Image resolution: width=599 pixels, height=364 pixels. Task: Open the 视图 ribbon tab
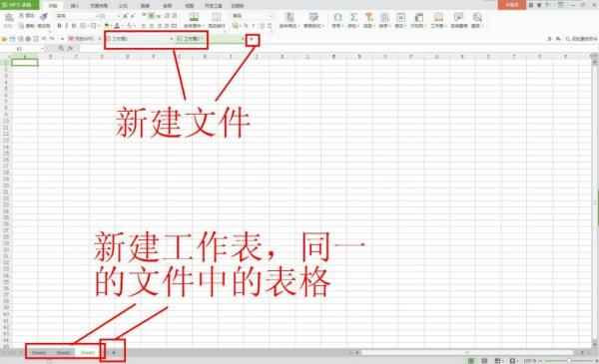pos(190,6)
